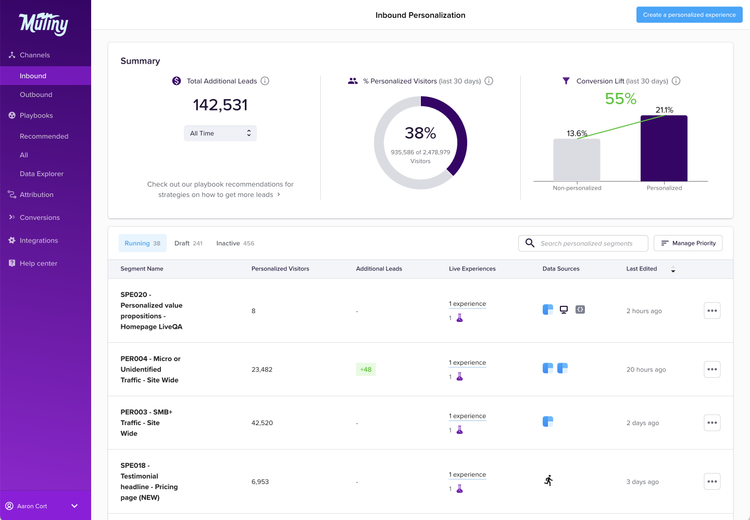Screen dimensions: 750x520
Task: Open more options for PER003 row
Action: pyautogui.click(x=712, y=422)
